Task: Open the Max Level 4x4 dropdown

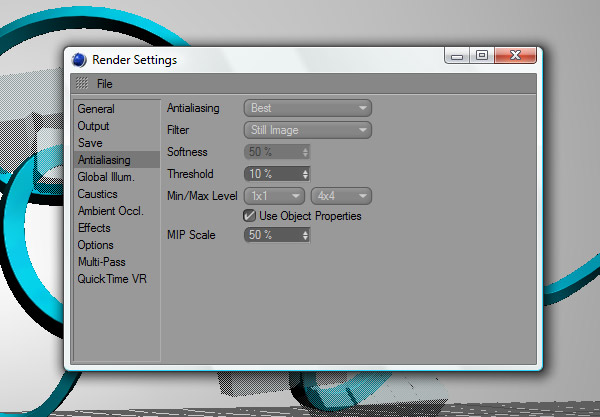Action: (x=341, y=196)
